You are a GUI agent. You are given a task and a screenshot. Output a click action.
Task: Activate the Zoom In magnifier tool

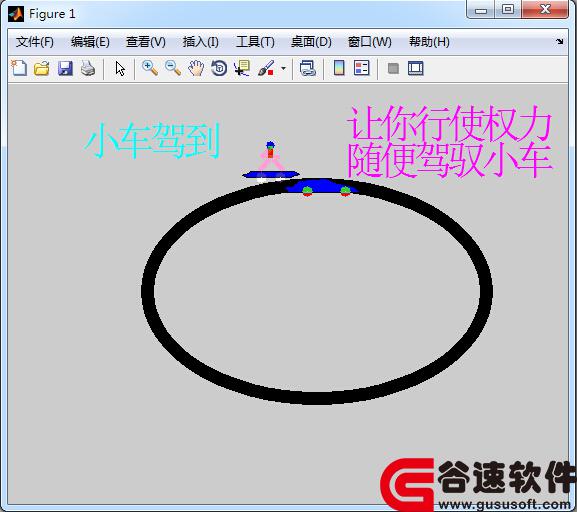point(150,68)
